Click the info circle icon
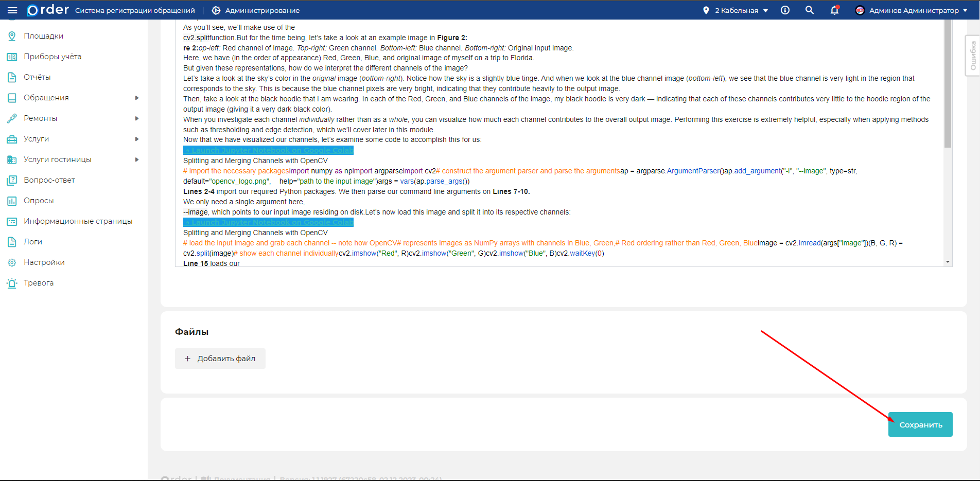The height and width of the screenshot is (481, 980). click(785, 10)
